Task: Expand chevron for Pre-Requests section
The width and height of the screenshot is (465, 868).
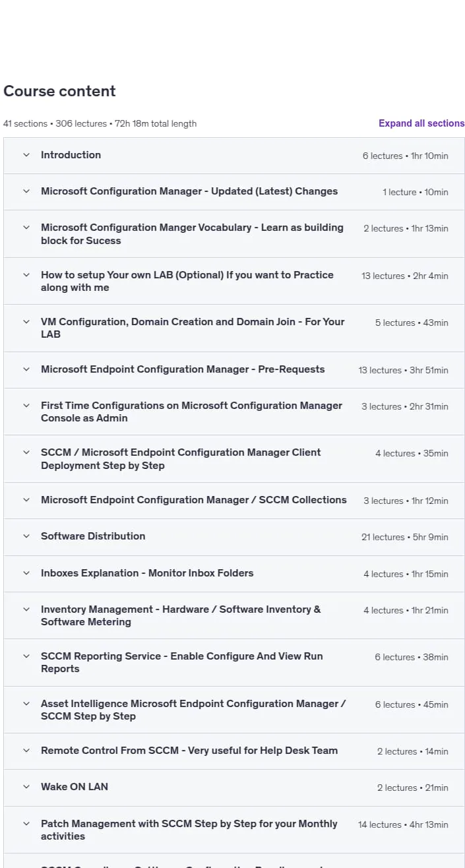Action: [x=26, y=369]
